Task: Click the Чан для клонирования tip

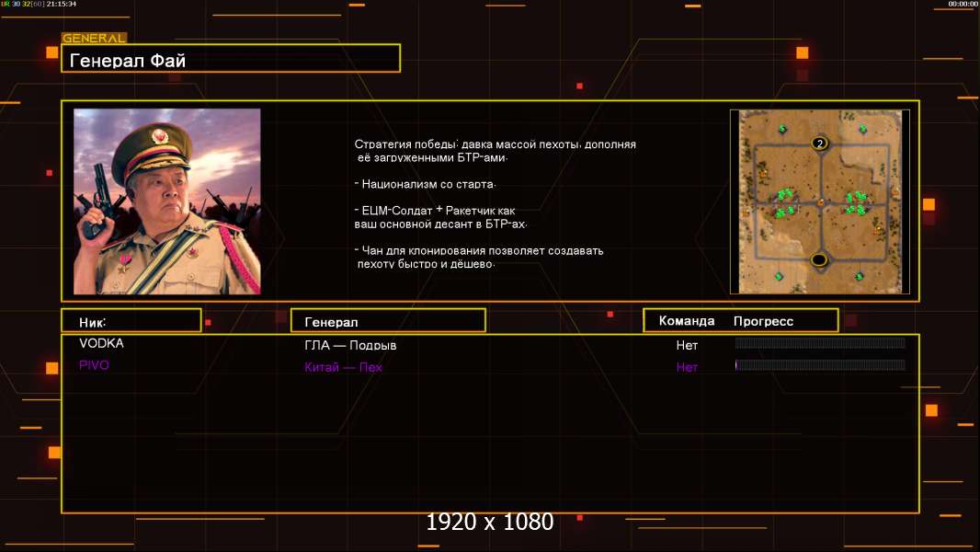Action: click(479, 257)
